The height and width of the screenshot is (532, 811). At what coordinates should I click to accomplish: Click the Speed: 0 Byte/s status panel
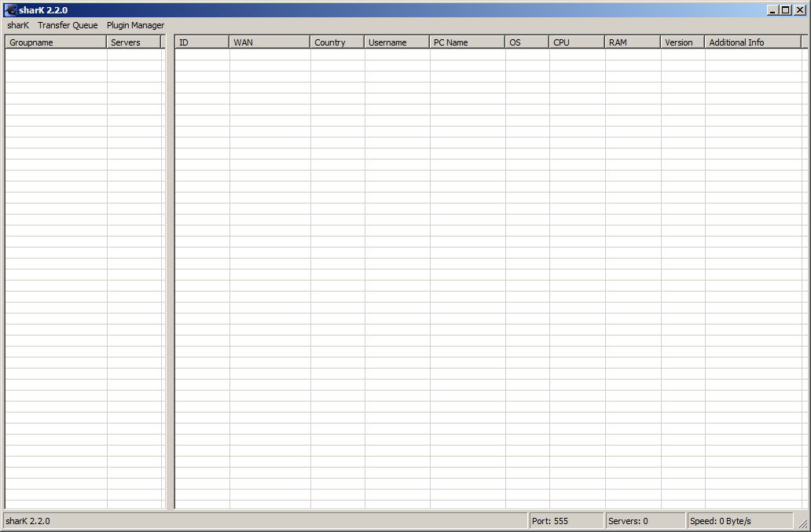tap(739, 521)
